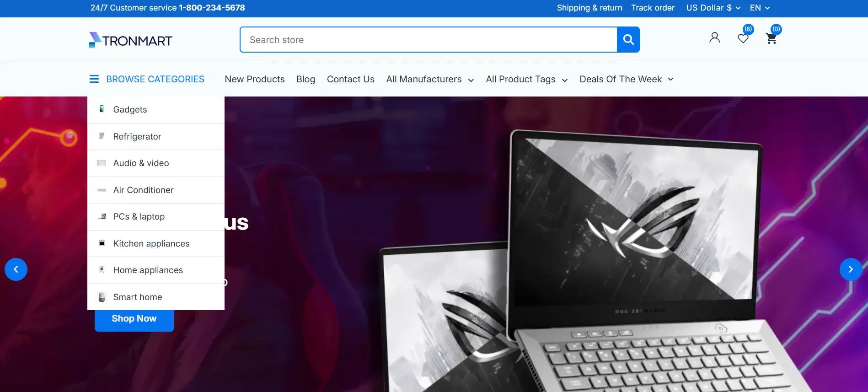
Task: Select Home appliances in categories
Action: [x=156, y=270]
